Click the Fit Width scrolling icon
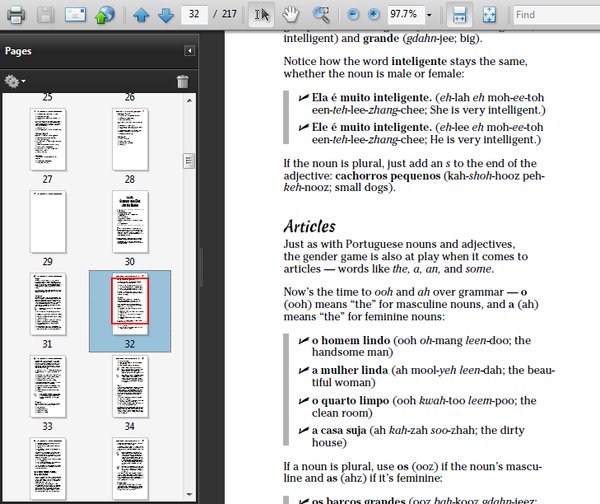 coord(458,15)
